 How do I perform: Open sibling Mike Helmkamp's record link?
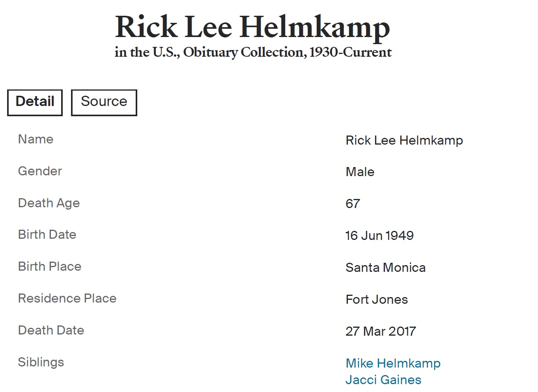click(x=393, y=363)
